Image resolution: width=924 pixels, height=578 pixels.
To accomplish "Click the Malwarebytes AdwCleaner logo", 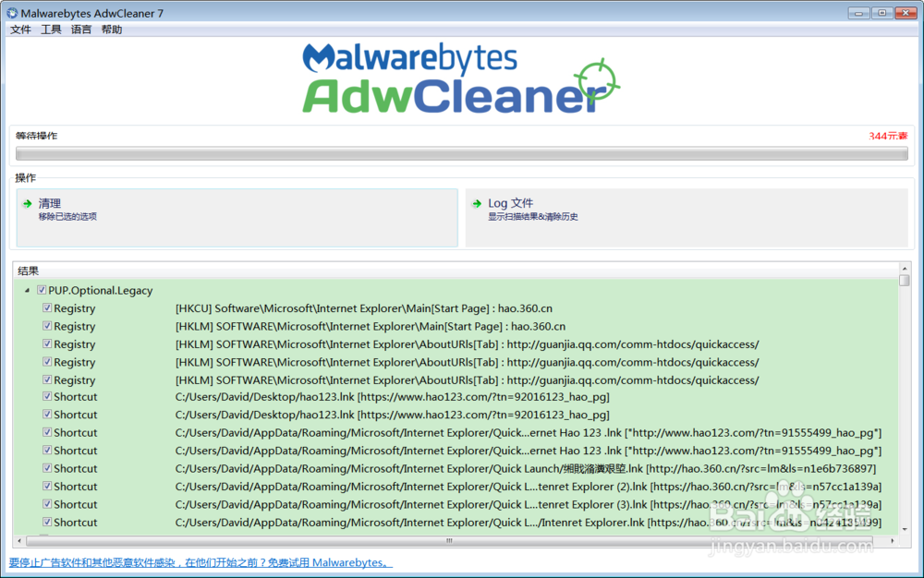I will tap(461, 78).
